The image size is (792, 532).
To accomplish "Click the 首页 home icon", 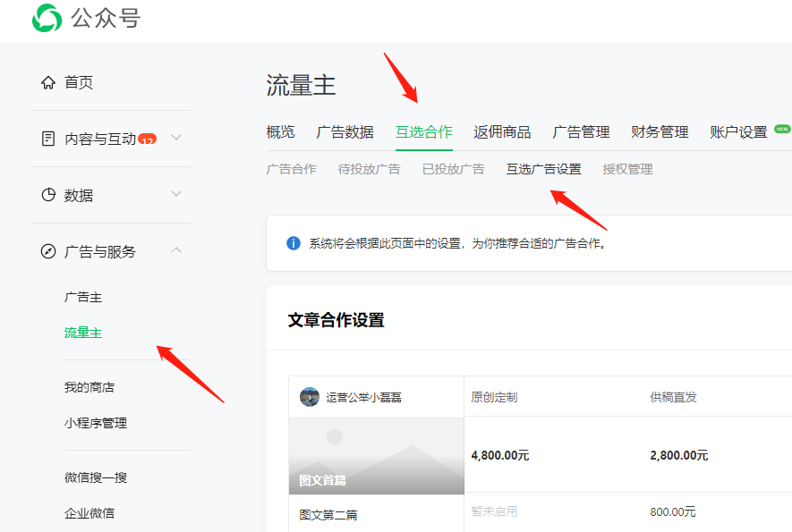I will coord(48,83).
